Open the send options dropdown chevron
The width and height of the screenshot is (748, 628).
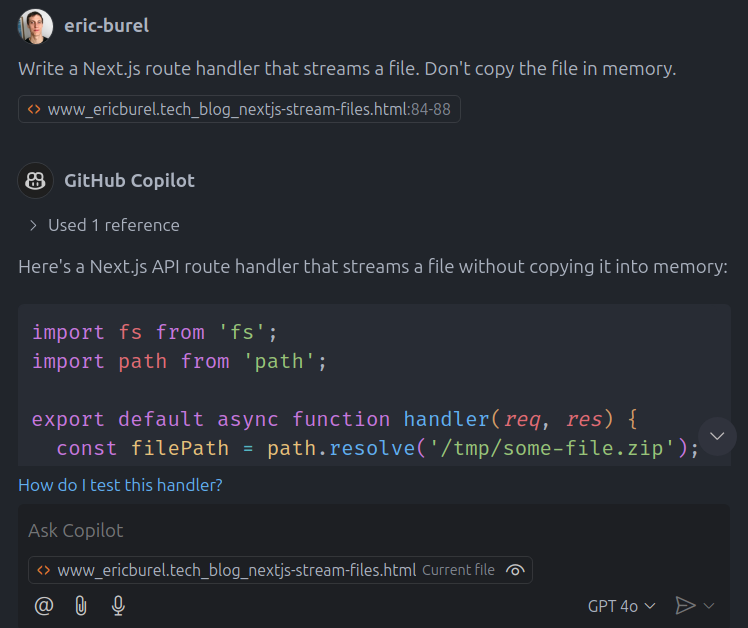(x=709, y=606)
